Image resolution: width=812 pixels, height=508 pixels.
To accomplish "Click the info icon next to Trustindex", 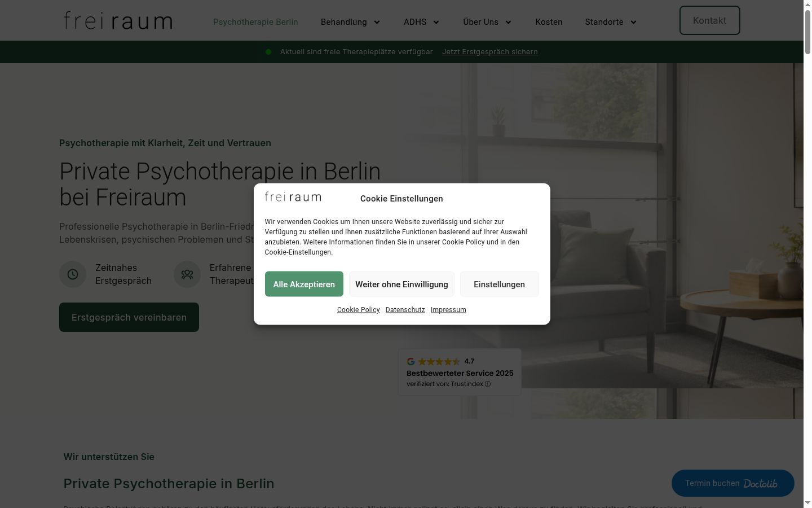I will (488, 384).
